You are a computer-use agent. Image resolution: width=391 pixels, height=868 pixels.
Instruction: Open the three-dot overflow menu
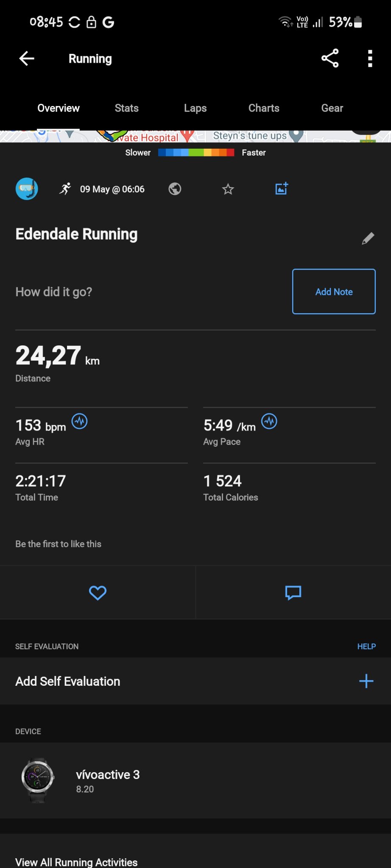pos(370,58)
